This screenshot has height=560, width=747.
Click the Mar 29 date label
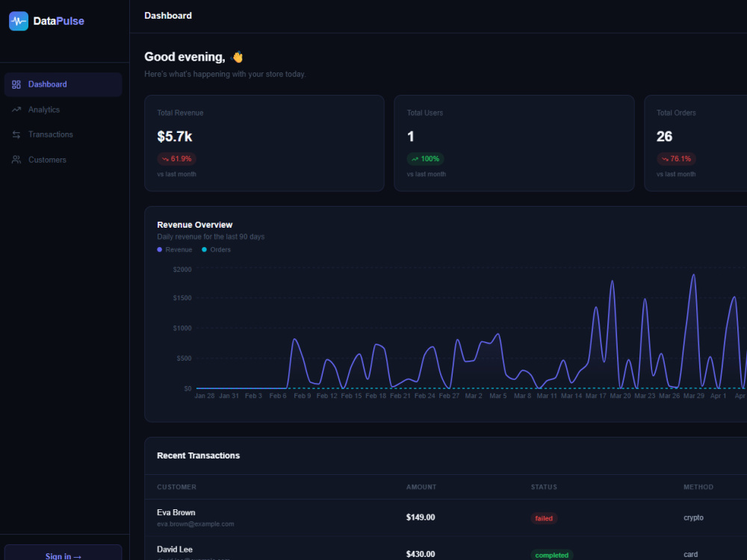pos(694,396)
